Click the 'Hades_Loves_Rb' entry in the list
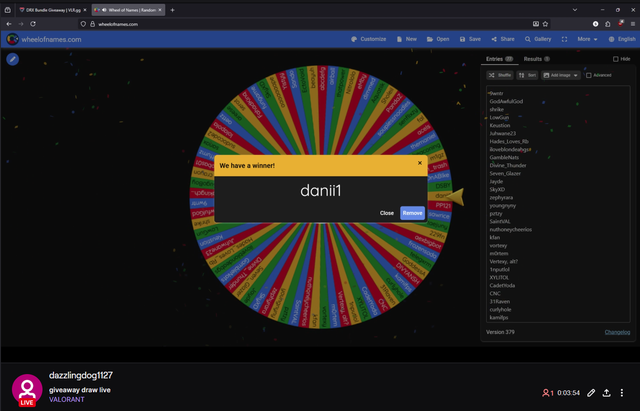Image resolution: width=640 pixels, height=411 pixels. click(509, 141)
